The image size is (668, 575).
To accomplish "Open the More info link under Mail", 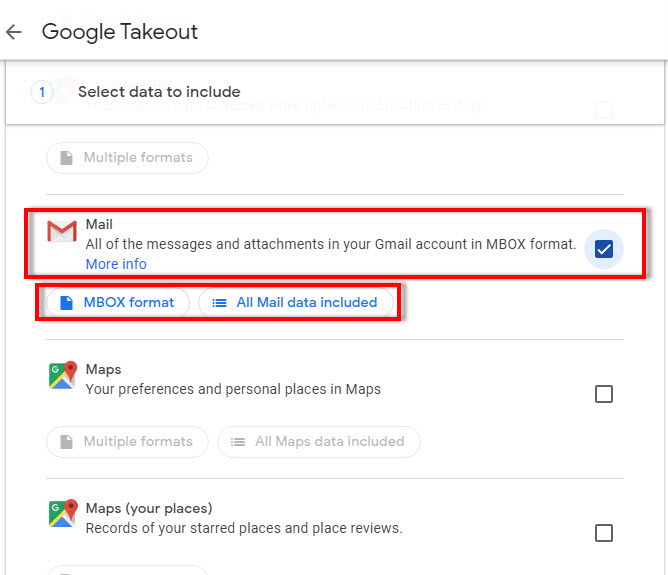I will point(116,264).
